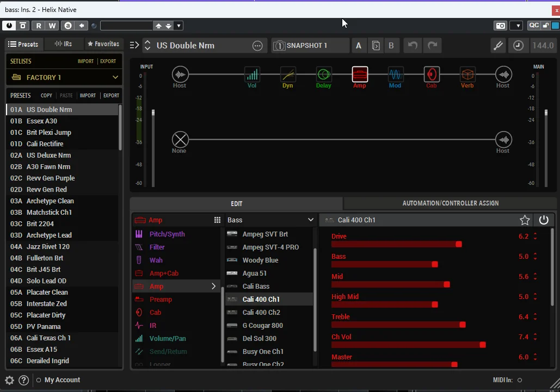The image size is (560, 392).
Task: Select the Mod block in signal chain
Action: coord(395,74)
